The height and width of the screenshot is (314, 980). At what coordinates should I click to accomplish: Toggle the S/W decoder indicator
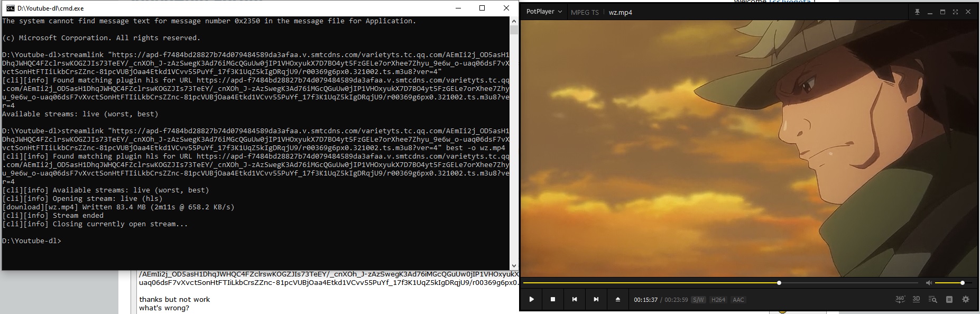[698, 300]
